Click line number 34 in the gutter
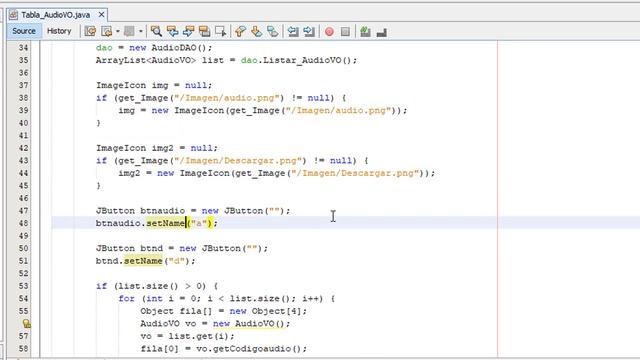Image resolution: width=640 pixels, height=360 pixels. tap(24, 48)
